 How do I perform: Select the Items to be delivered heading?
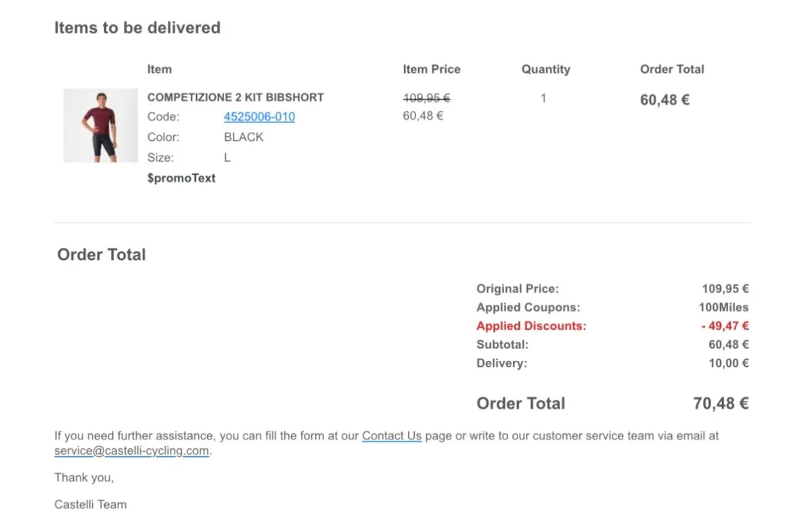pyautogui.click(x=137, y=28)
